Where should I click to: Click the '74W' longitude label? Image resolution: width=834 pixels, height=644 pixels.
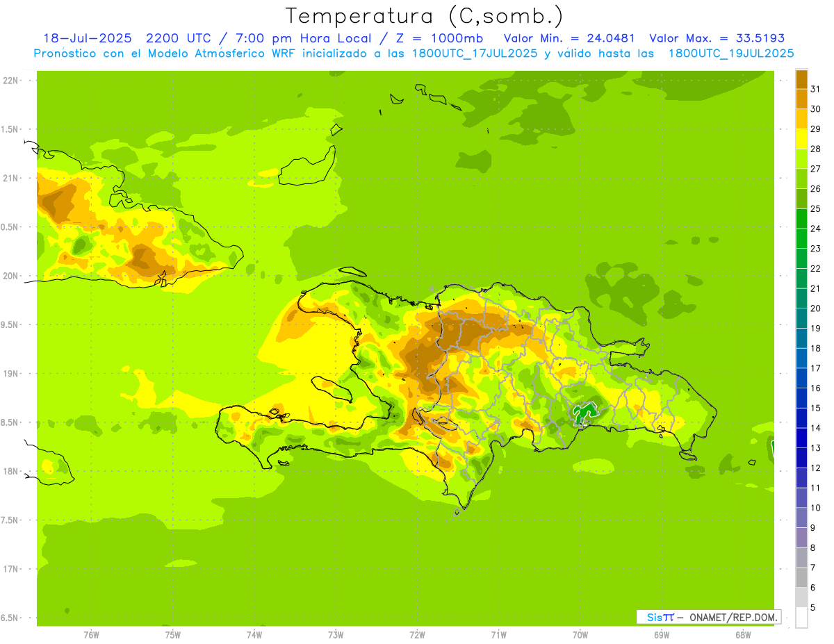pos(254,635)
